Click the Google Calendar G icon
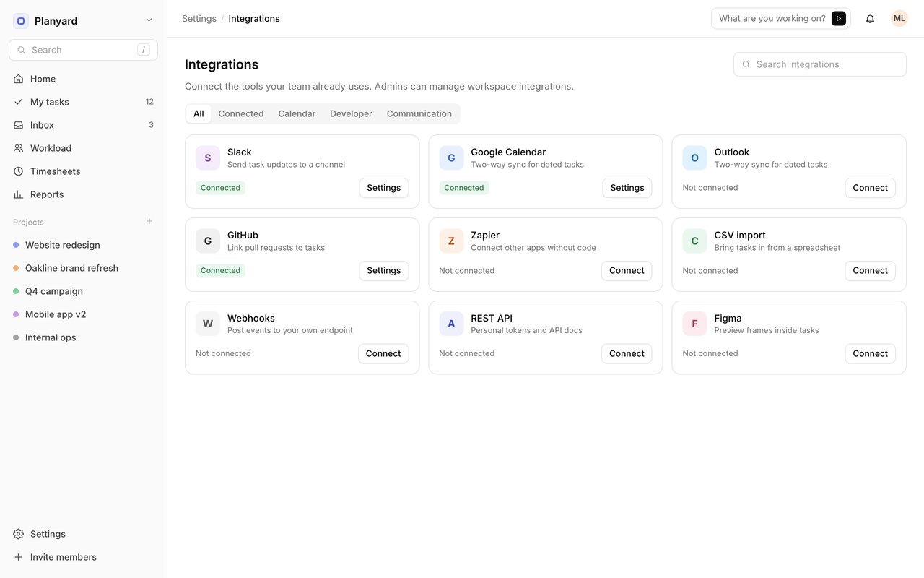 [x=451, y=158]
